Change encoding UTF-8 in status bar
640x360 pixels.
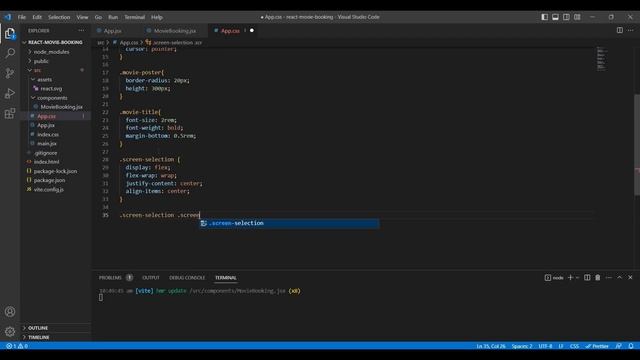(545, 346)
